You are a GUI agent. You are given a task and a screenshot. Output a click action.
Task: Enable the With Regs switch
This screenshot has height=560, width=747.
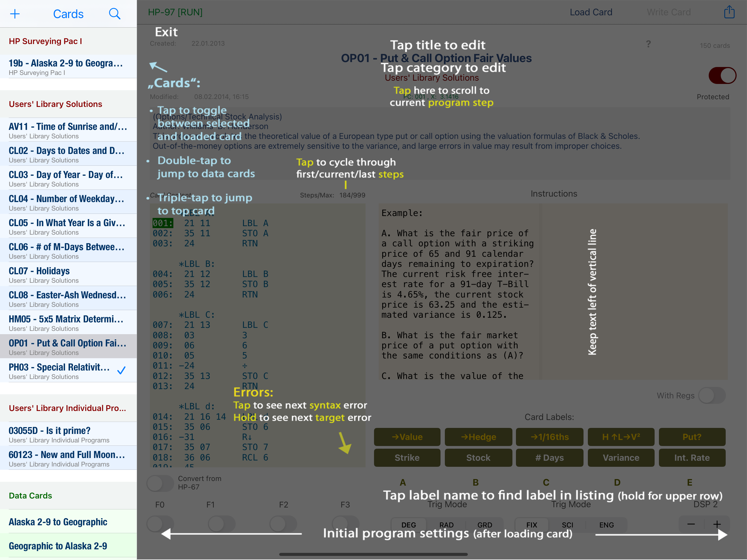tap(711, 395)
